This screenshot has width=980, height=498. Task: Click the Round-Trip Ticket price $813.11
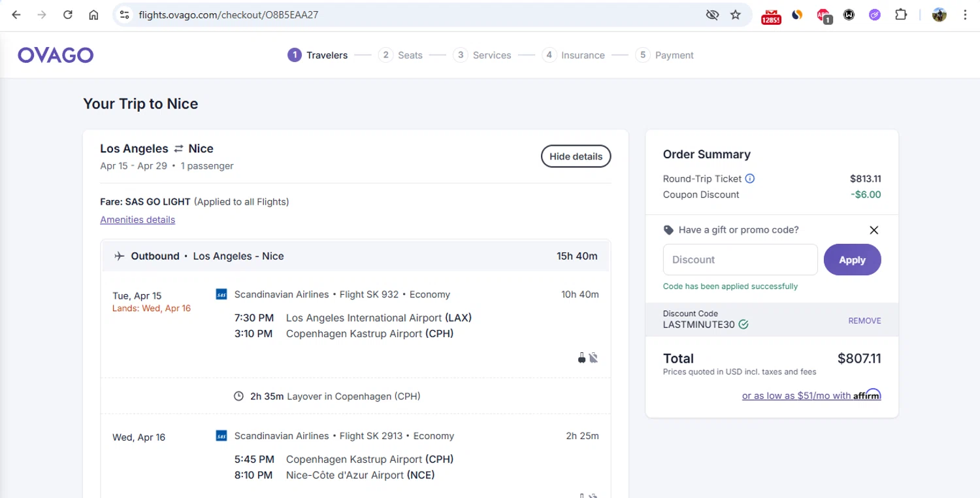pos(866,178)
